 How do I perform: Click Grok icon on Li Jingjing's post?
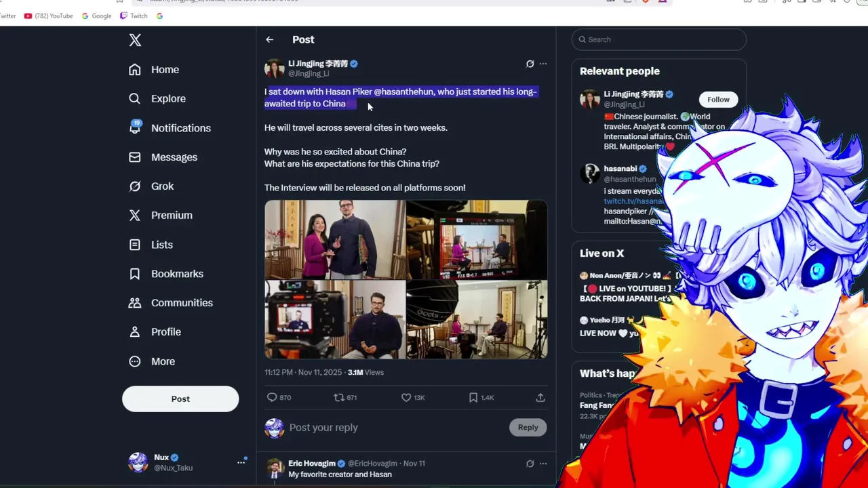click(x=530, y=64)
